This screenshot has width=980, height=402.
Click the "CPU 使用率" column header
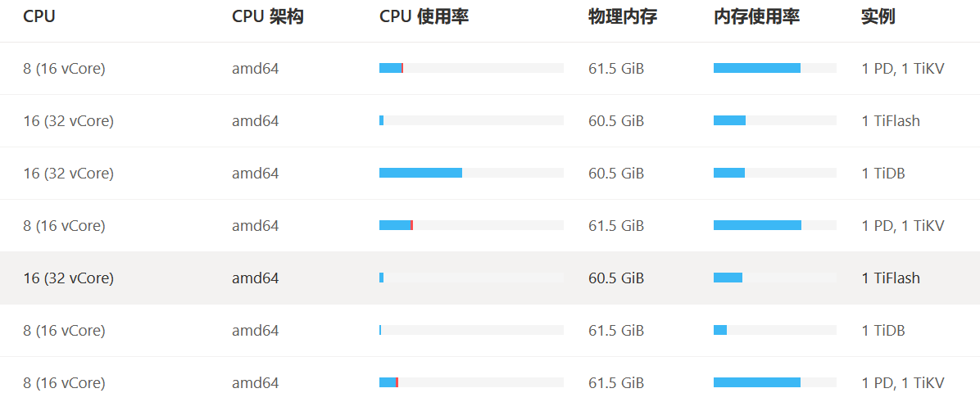424,17
